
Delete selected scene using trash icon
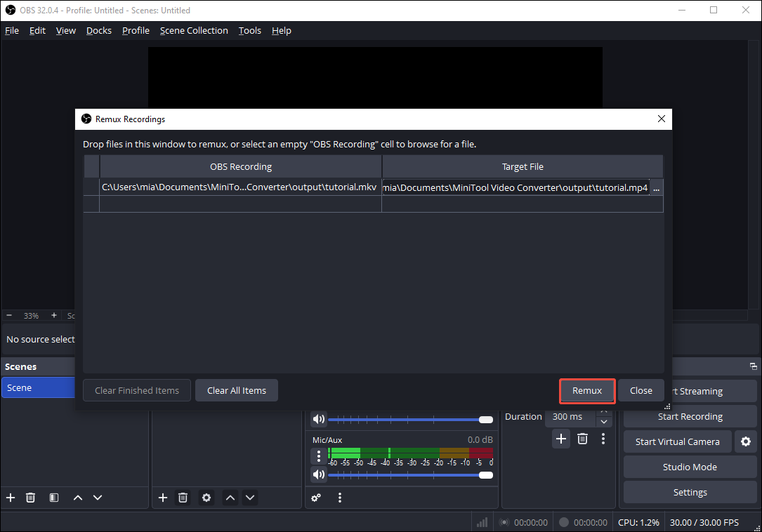(30, 498)
